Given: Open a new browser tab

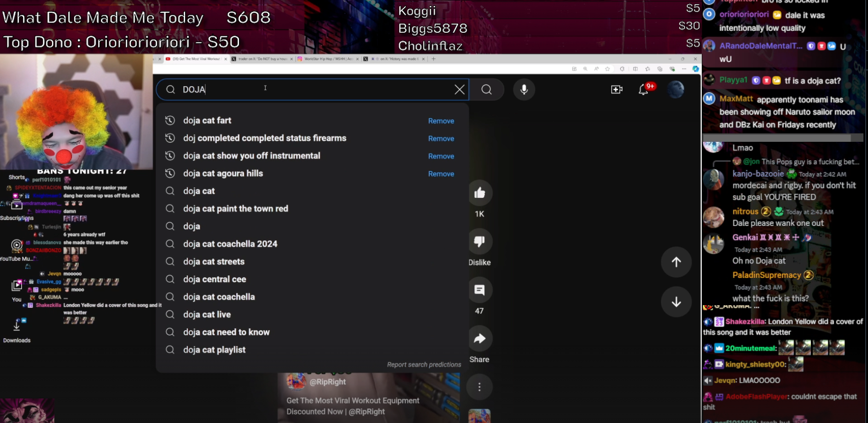Looking at the screenshot, I should (x=433, y=59).
